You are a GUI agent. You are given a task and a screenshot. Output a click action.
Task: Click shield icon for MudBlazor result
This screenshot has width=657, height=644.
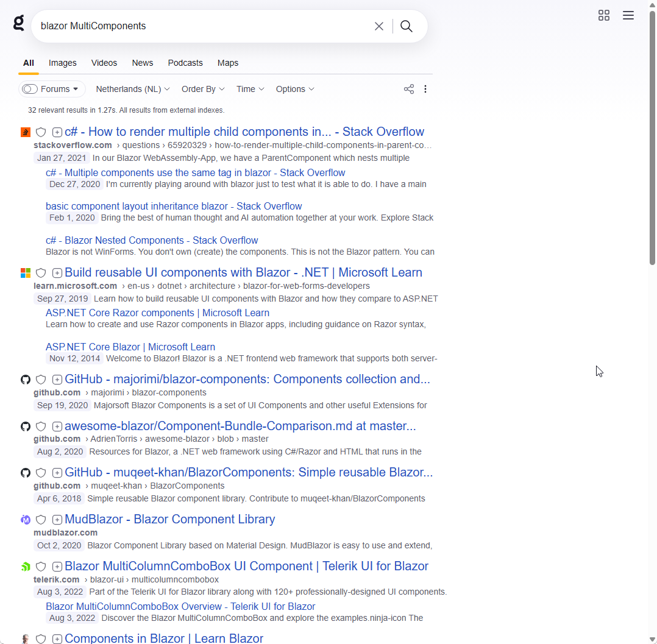pyautogui.click(x=41, y=520)
